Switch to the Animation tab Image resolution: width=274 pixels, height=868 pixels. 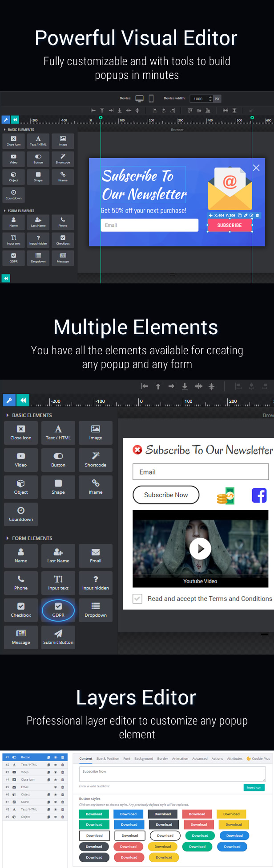click(x=180, y=758)
